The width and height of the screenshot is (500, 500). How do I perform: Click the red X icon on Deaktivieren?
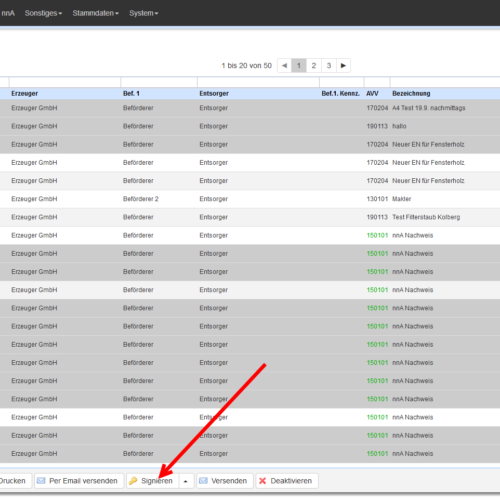coord(263,481)
